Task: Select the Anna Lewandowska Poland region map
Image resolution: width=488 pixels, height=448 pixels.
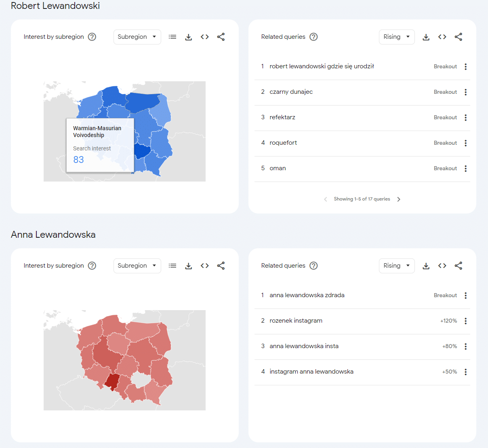Action: coord(124,360)
